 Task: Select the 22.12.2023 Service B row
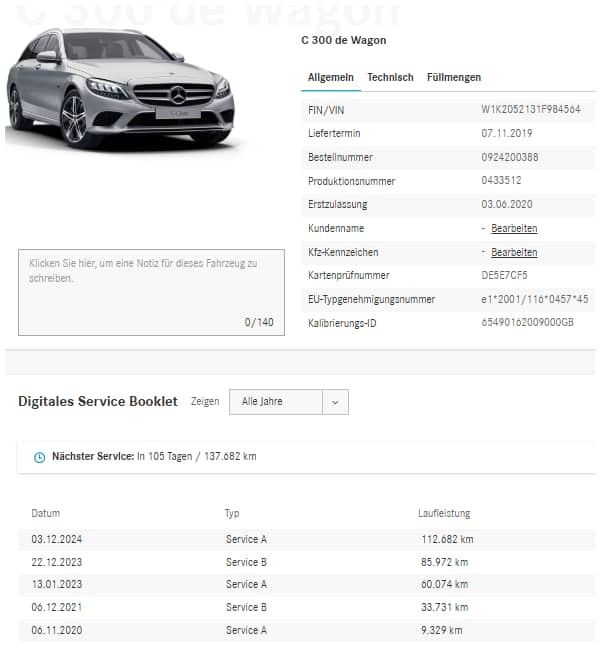click(x=300, y=562)
